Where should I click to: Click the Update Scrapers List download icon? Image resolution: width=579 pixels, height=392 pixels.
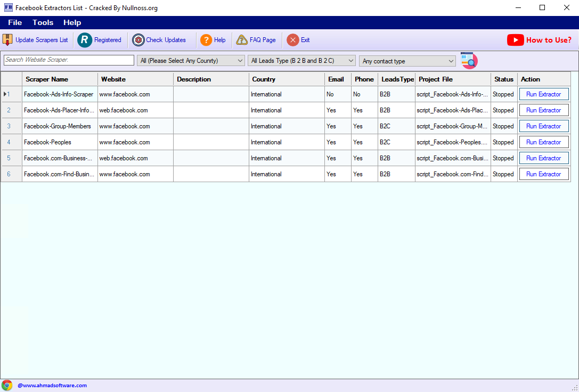[7, 40]
